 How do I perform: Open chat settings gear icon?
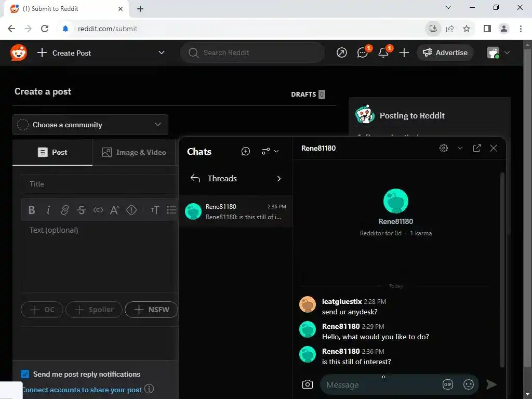(x=444, y=148)
